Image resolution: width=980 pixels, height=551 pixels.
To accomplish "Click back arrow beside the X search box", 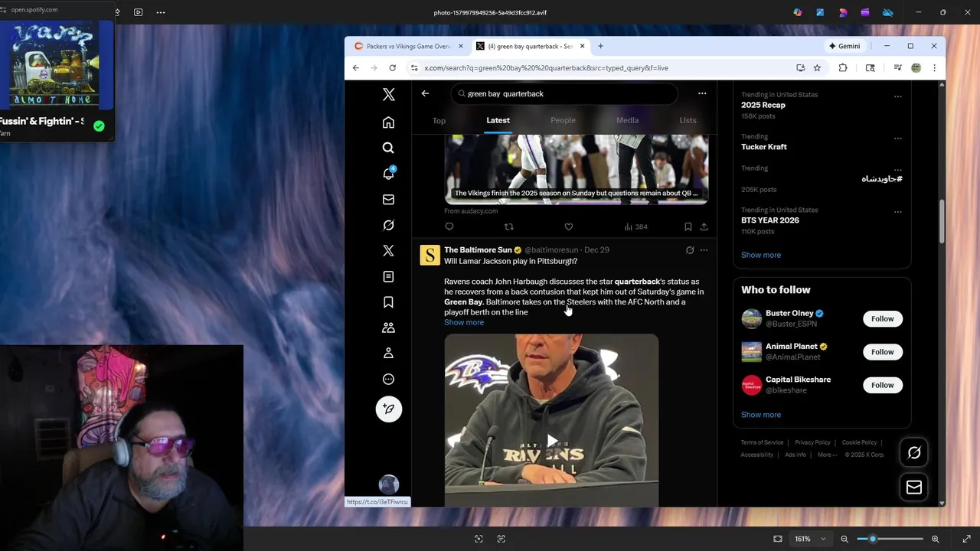I will click(425, 93).
